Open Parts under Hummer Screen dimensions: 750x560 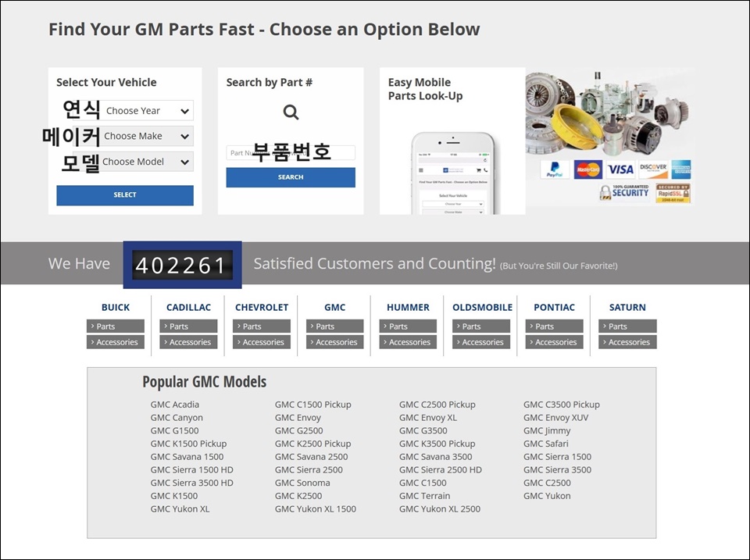click(x=408, y=326)
